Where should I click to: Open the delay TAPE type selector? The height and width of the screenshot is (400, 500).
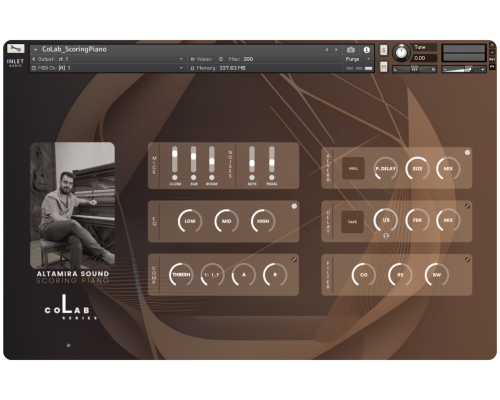352,222
